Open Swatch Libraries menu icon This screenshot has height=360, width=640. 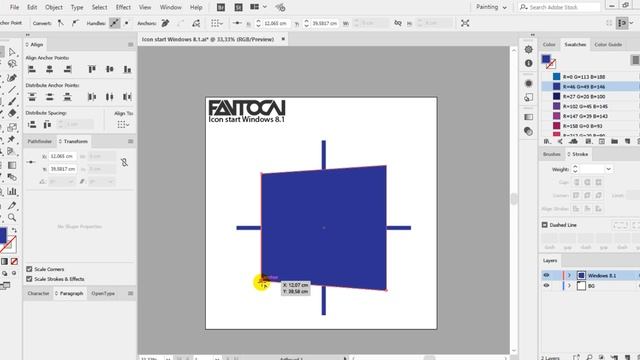547,141
